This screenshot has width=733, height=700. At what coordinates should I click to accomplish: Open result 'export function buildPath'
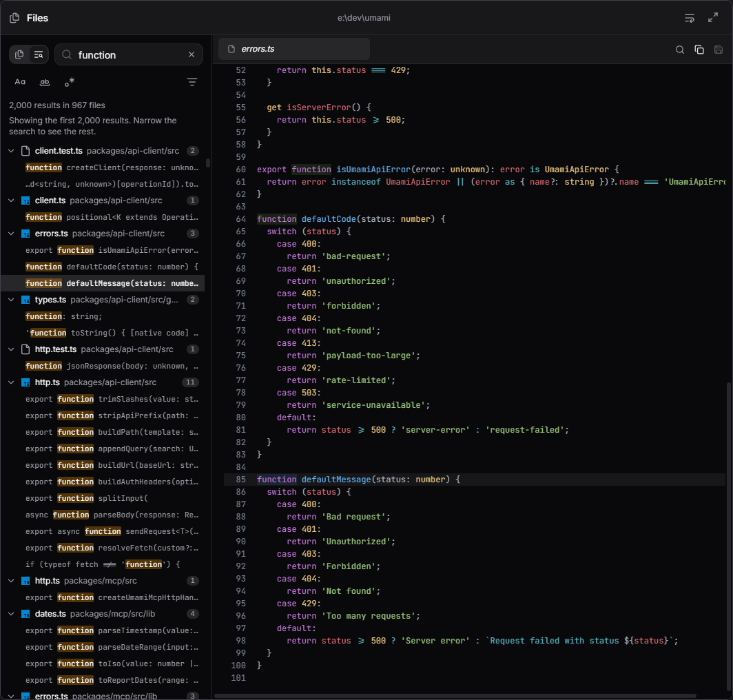(x=103, y=432)
